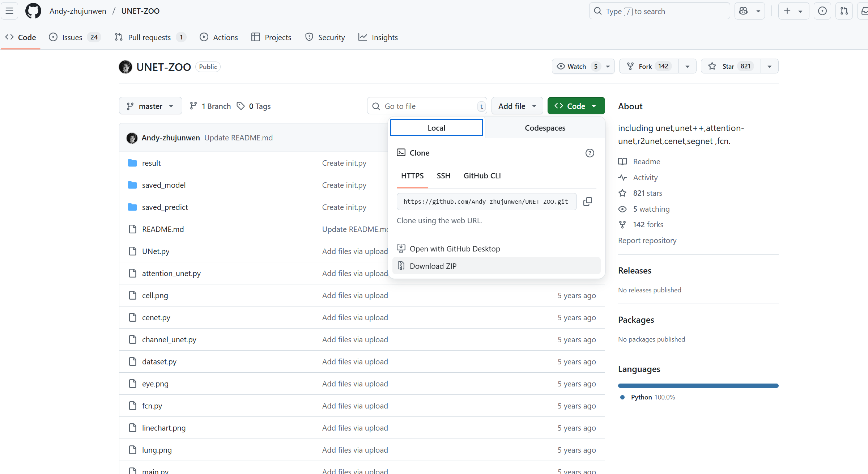This screenshot has width=868, height=474.
Task: Click the Go to file search field
Action: click(427, 106)
